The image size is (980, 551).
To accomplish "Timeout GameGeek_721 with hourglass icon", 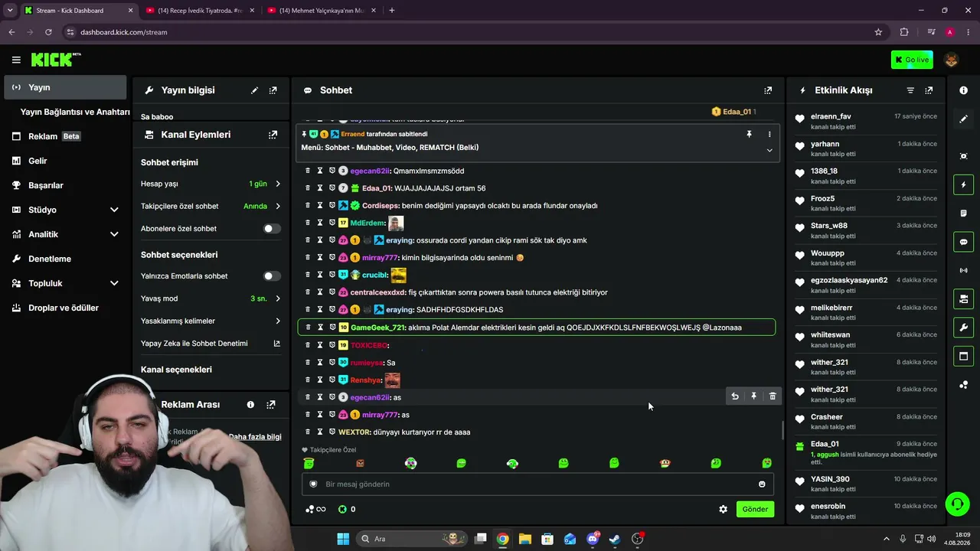I will (320, 328).
